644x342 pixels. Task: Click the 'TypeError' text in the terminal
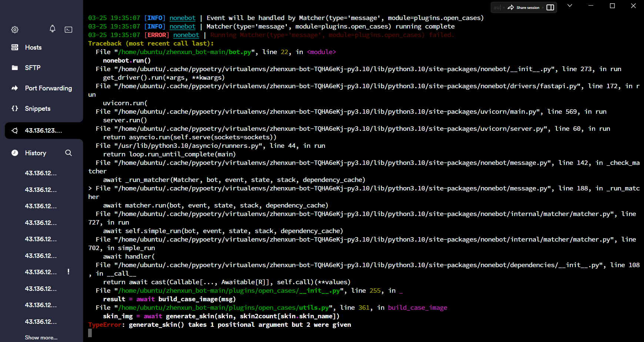105,325
